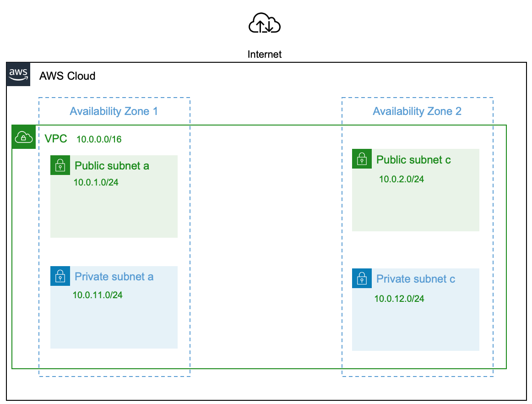Click Public subnet a lock icon
This screenshot has width=532, height=404.
point(60,165)
